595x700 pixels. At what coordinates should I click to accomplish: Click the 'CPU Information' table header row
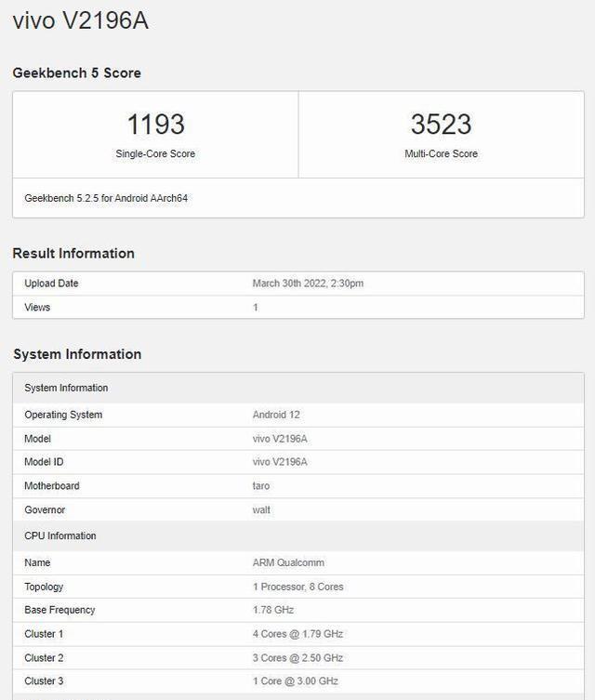coord(298,535)
